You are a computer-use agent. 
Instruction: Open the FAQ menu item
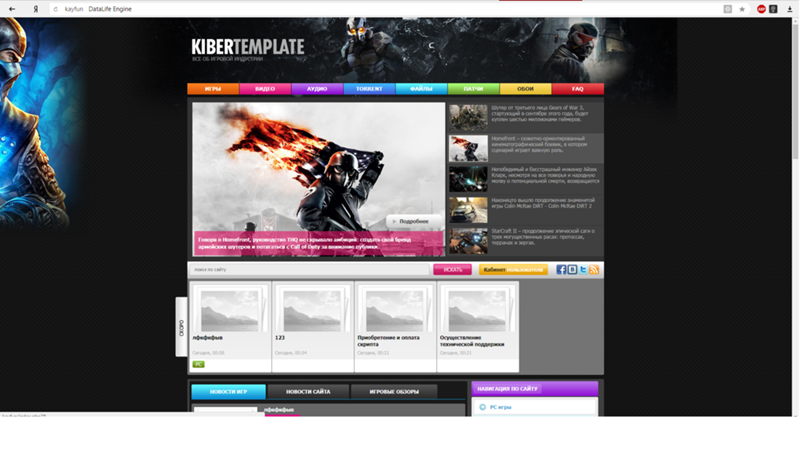(578, 89)
